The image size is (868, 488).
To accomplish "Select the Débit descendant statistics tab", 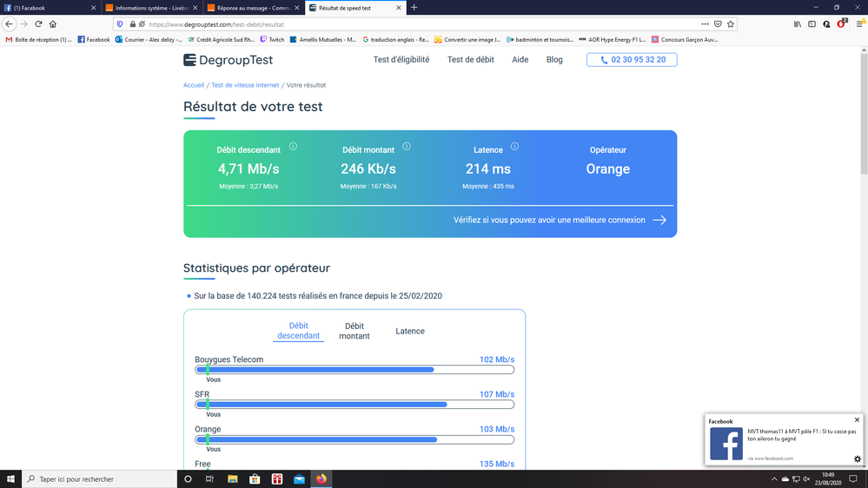I will (x=298, y=331).
